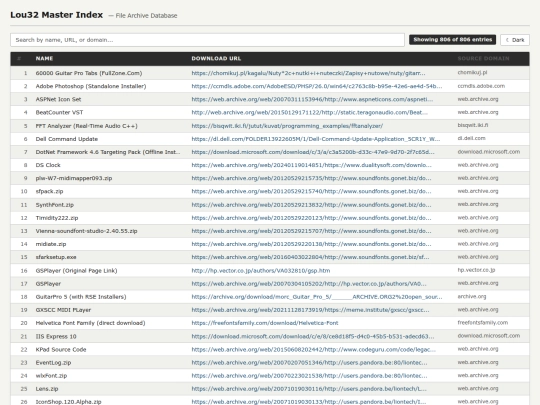Open the IIS Express 10 download link
The image size is (540, 405).
pyautogui.click(x=313, y=336)
